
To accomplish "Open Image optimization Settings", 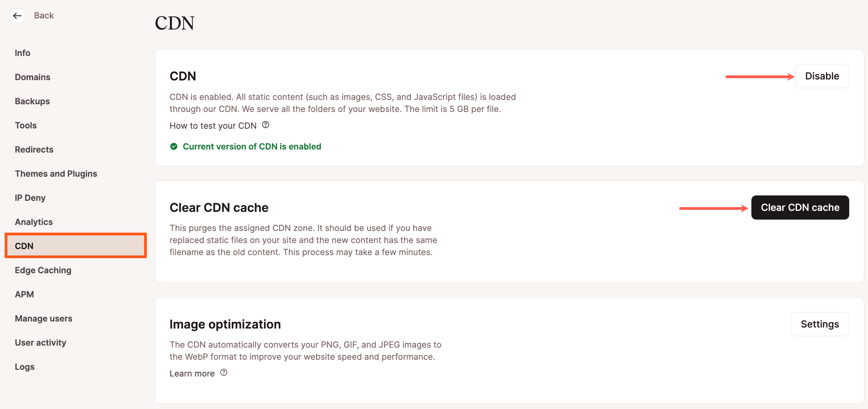I will coord(820,324).
